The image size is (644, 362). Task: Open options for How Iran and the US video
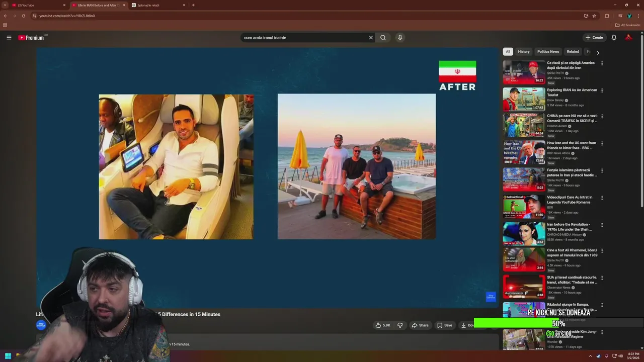[x=602, y=143]
